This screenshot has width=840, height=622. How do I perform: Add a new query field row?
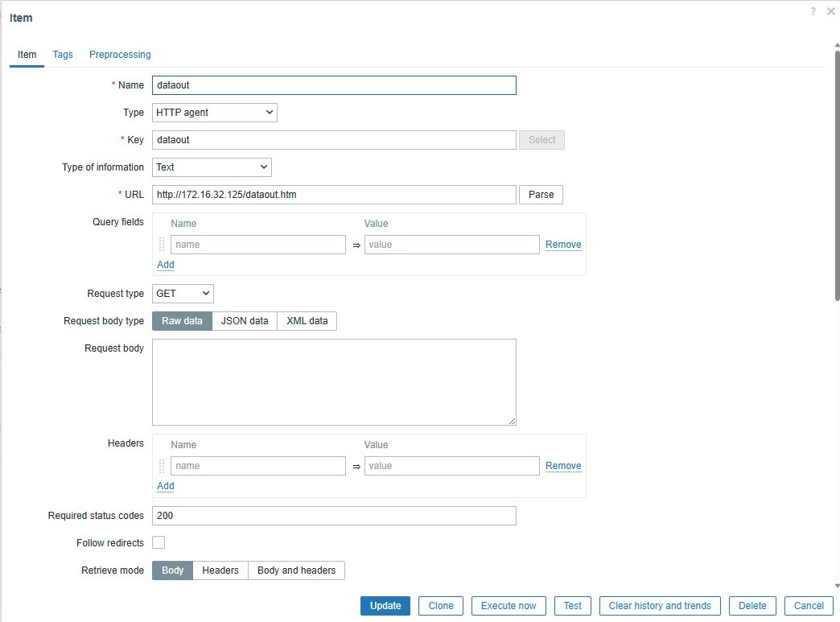(x=165, y=264)
